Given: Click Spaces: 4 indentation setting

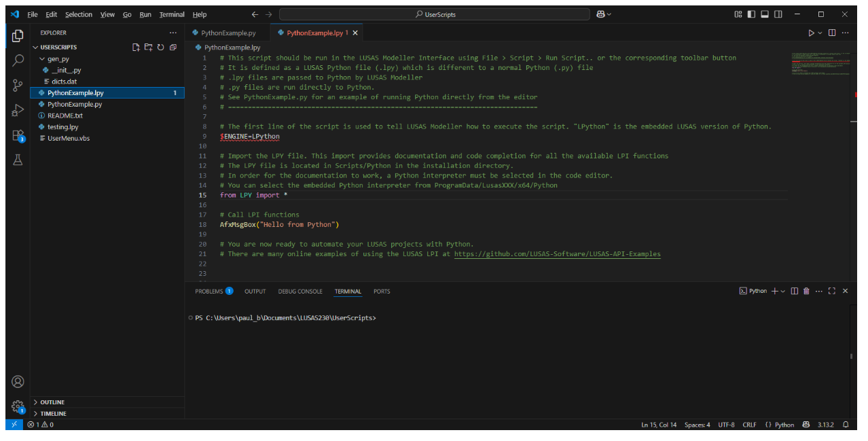Looking at the screenshot, I should pyautogui.click(x=697, y=425).
